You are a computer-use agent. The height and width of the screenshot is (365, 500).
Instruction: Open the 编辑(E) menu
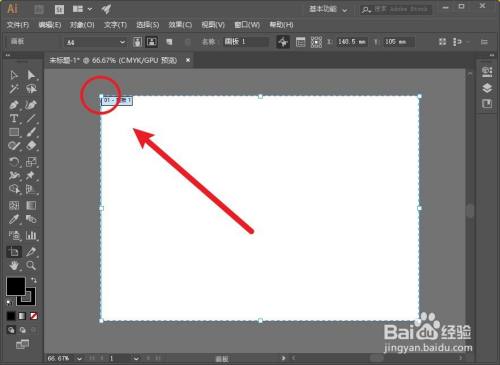(x=50, y=25)
